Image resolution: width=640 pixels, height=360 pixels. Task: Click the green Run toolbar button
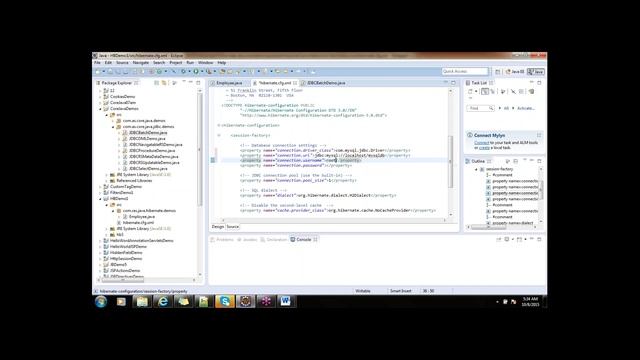click(x=196, y=71)
